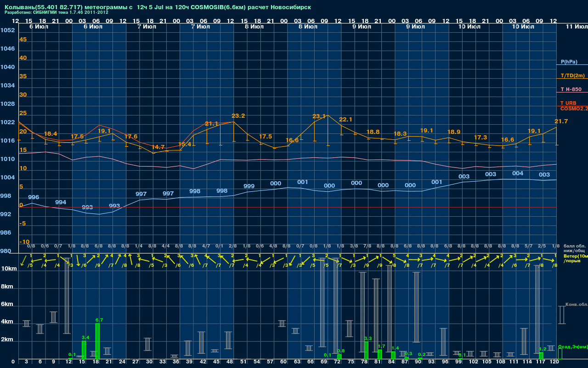
Task: Click the 1004 pressure axis tick
Action: click(7, 178)
